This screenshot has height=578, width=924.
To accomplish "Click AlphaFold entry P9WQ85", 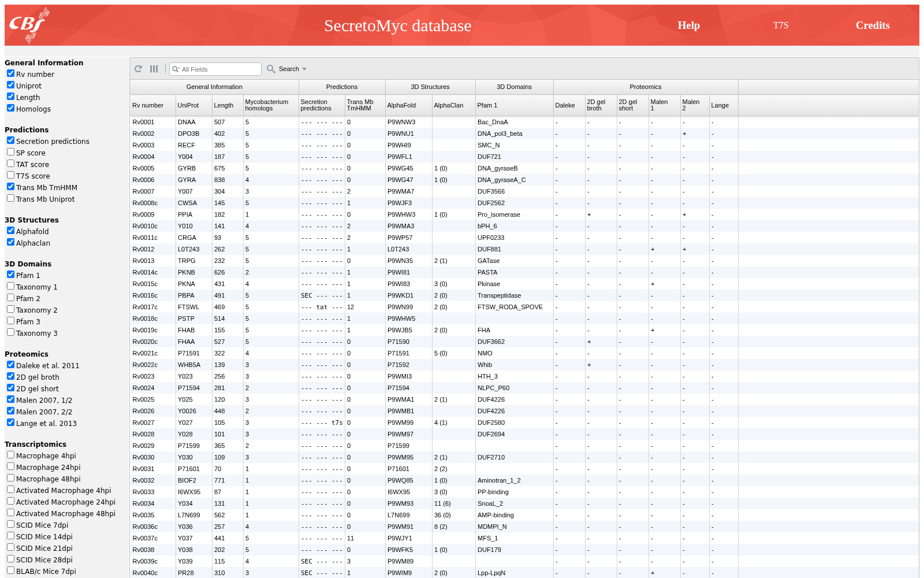I will (x=408, y=480).
